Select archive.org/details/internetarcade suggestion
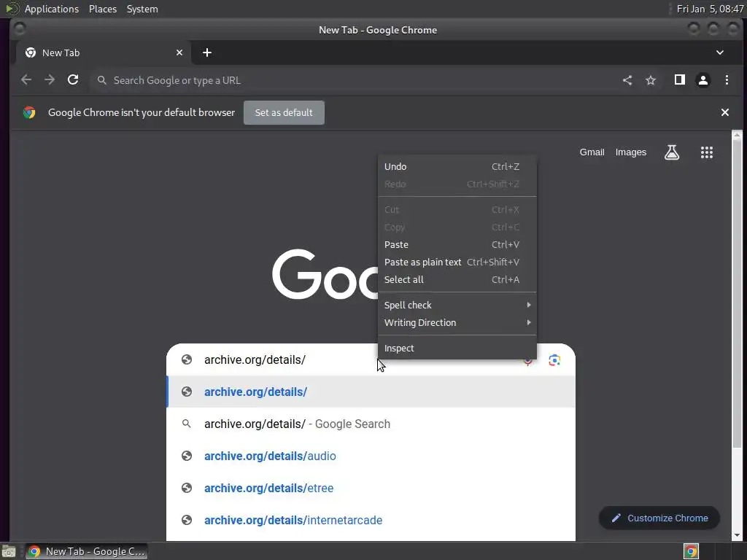 tap(371, 520)
